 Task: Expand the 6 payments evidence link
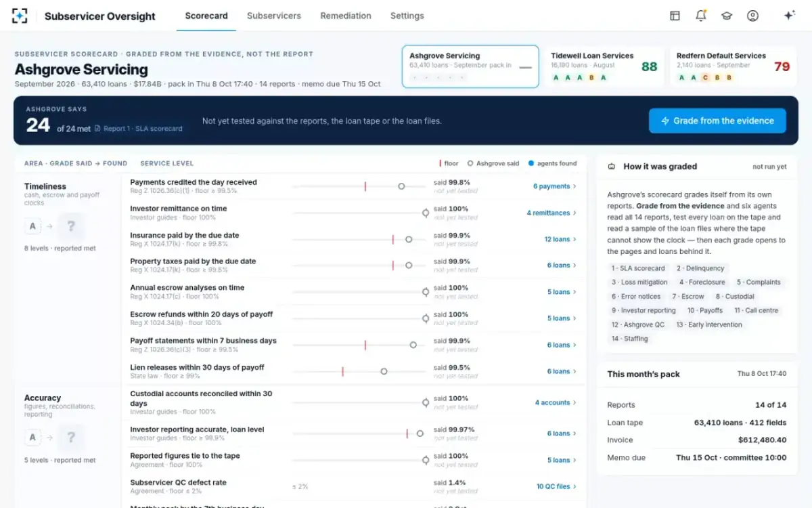[555, 186]
